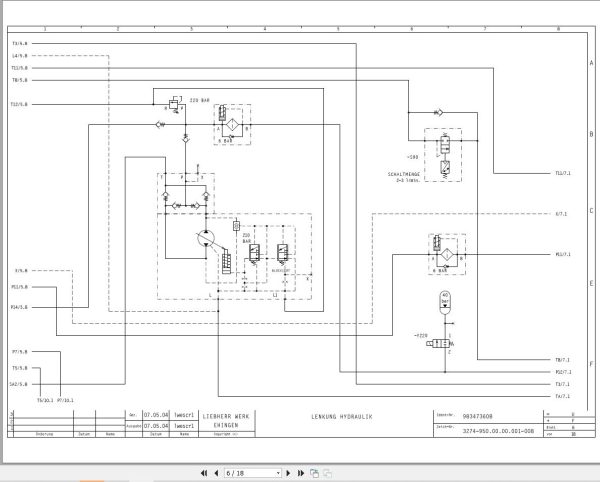
Task: Click the T8/5.8 line label
Action: pos(20,80)
